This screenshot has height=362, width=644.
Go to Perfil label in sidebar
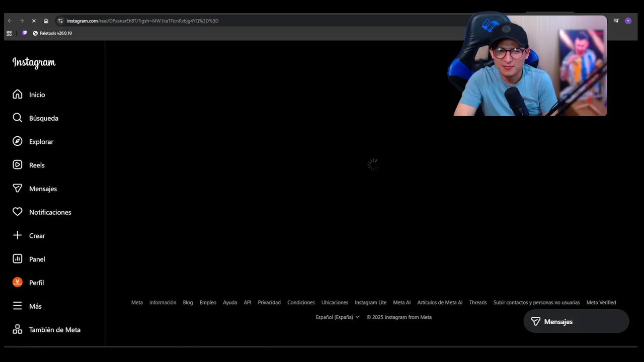37,283
